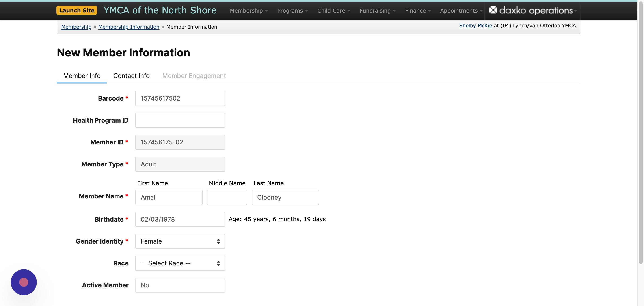Click the purple recording bubble icon

point(24,282)
